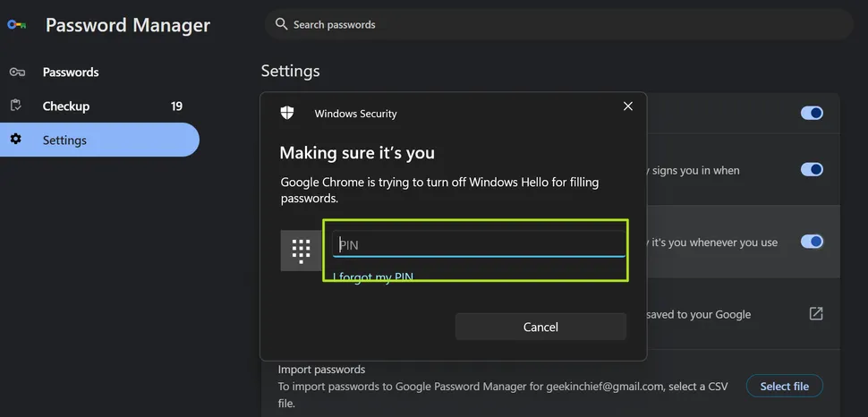Image resolution: width=868 pixels, height=417 pixels.
Task: Click the gear icon beside Settings
Action: [16, 140]
